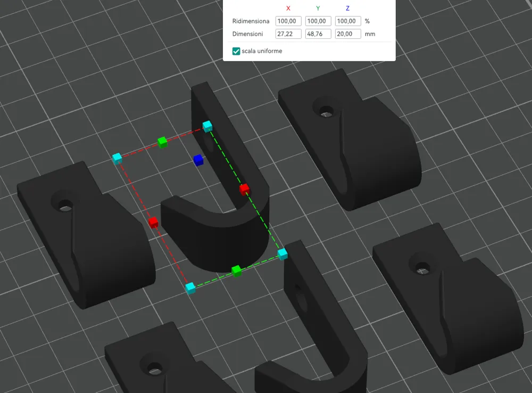
Task: Click the bottom cyan uniform scale handle
Action: (x=190, y=288)
